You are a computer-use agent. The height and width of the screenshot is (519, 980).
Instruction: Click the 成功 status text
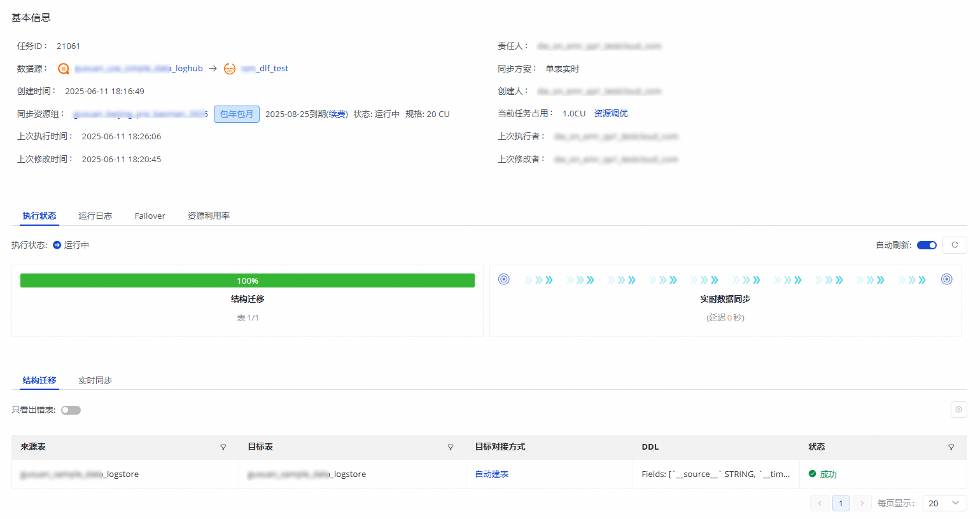click(829, 474)
